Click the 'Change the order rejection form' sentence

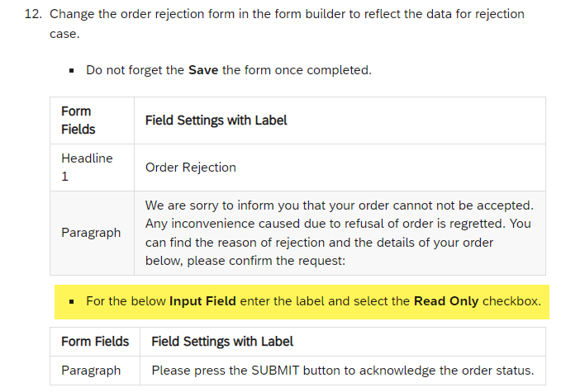pyautogui.click(x=287, y=24)
